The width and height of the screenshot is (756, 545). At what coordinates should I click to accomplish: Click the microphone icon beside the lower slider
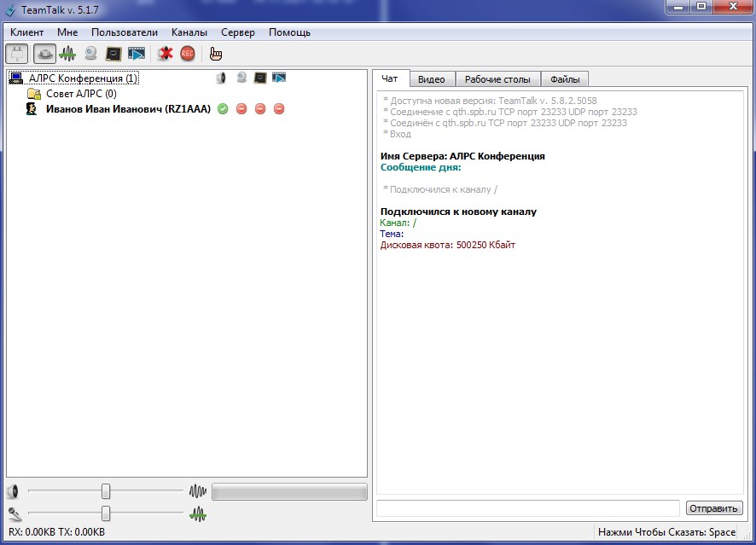[x=13, y=513]
